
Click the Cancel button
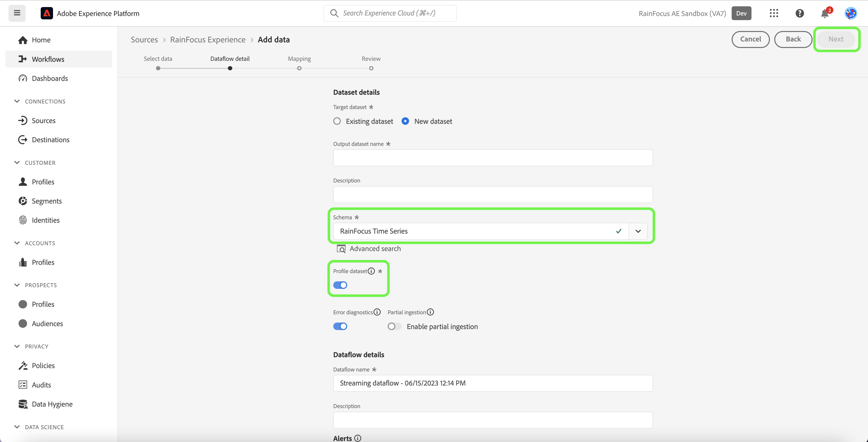point(750,39)
